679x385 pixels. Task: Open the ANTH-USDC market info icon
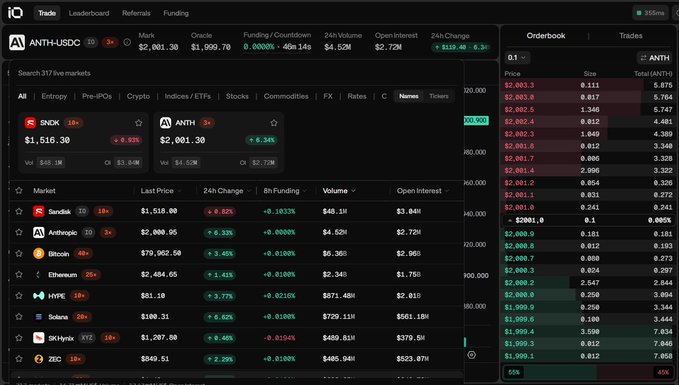[x=127, y=42]
